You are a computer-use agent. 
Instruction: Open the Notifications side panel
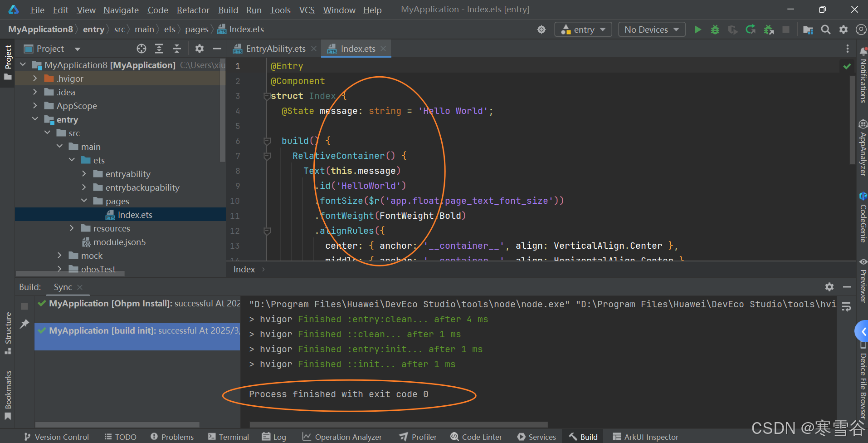coord(863,75)
